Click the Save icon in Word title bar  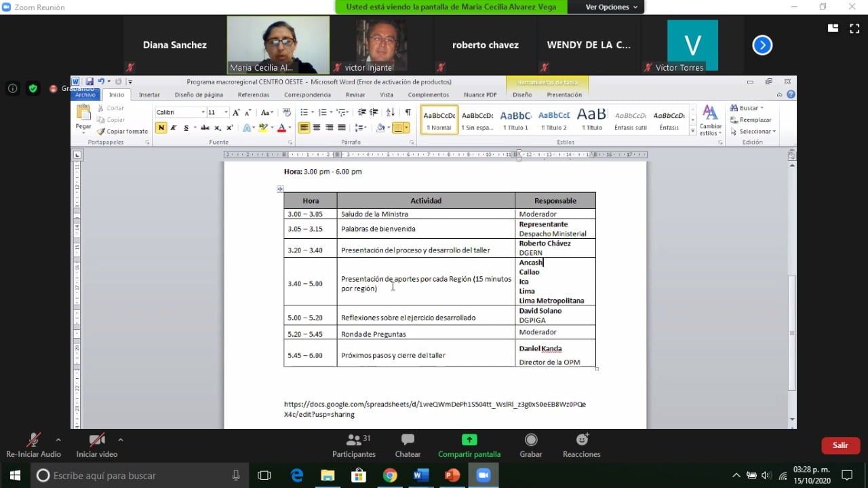[x=90, y=81]
